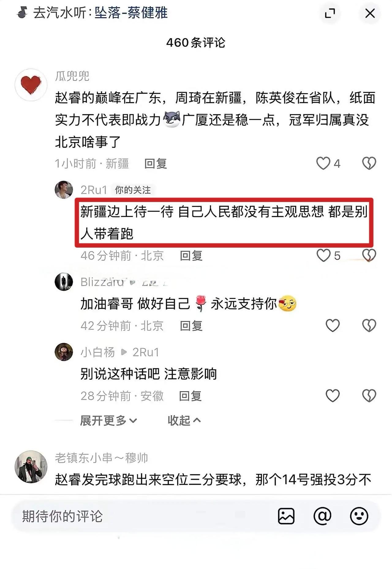Close the comments panel
This screenshot has height=569, width=392.
coord(370,13)
